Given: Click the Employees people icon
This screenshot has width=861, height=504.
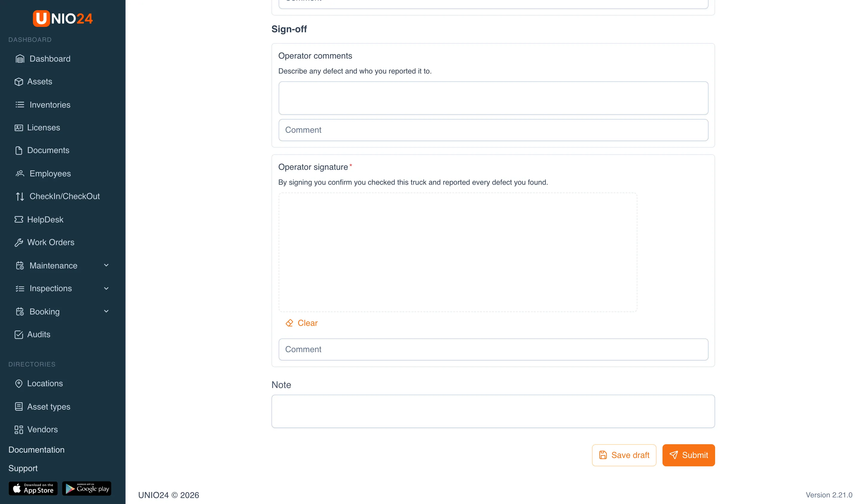Looking at the screenshot, I should tap(20, 174).
